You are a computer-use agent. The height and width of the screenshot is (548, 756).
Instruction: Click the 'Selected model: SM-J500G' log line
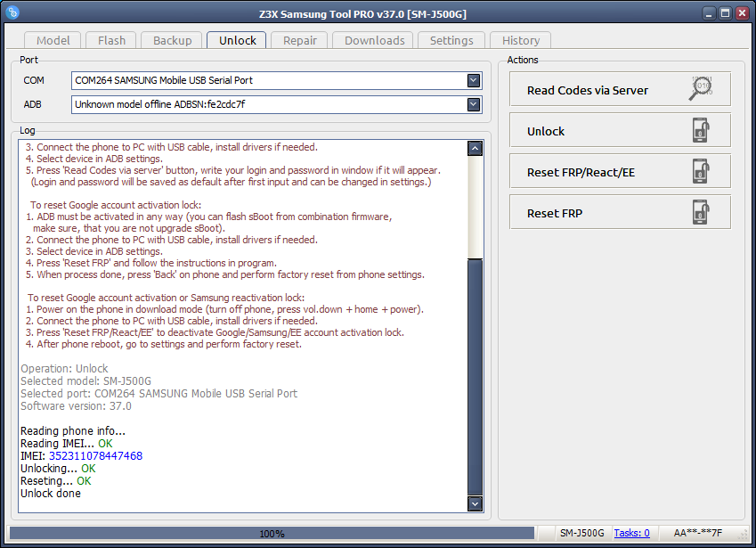tap(85, 381)
